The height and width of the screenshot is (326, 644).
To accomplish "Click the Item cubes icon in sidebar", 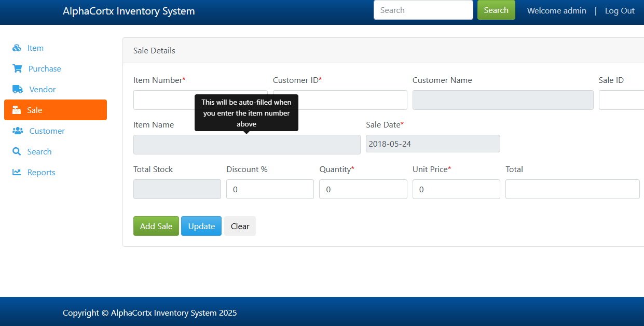I will pyautogui.click(x=17, y=48).
